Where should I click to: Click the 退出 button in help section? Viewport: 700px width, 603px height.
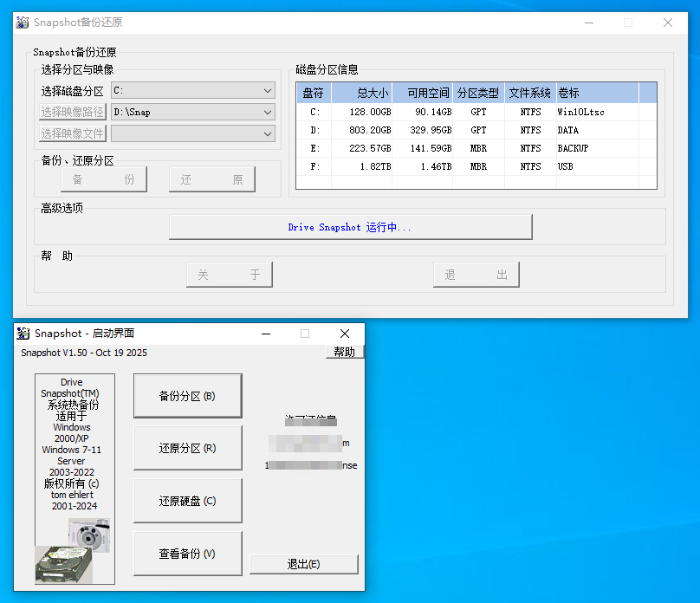pyautogui.click(x=476, y=275)
